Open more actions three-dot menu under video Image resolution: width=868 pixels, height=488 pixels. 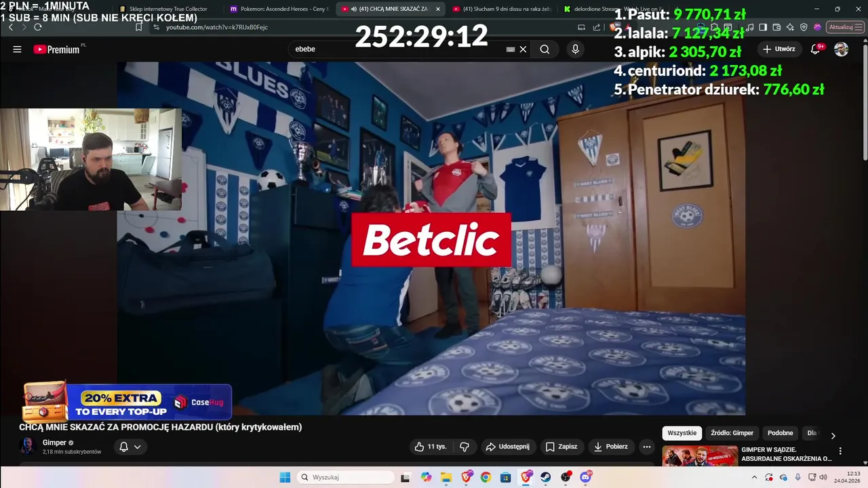[x=647, y=447]
